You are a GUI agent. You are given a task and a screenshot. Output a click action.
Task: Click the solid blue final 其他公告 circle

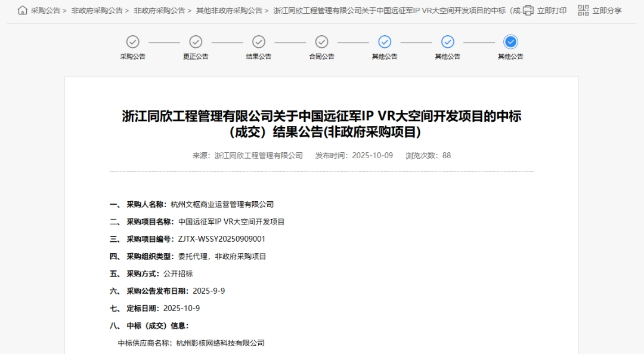pos(510,43)
